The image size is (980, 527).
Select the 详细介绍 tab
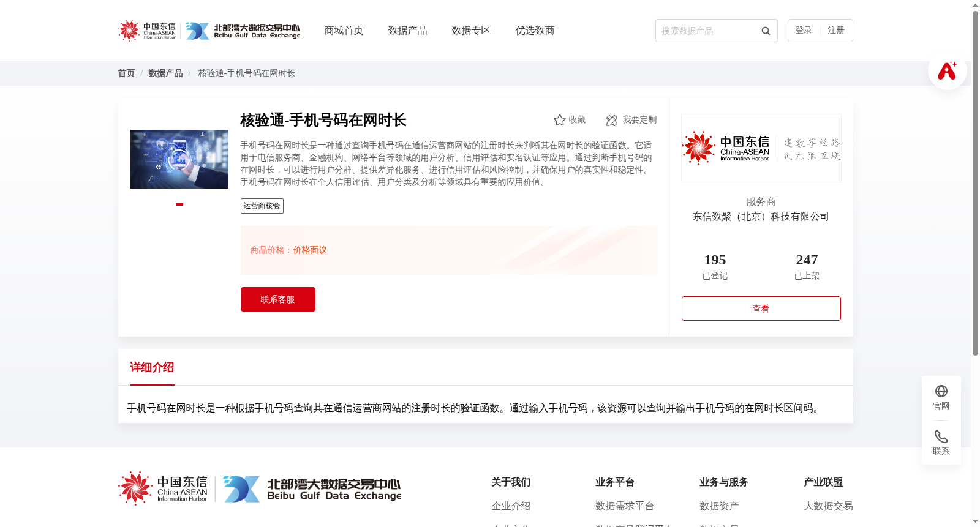[x=152, y=367]
